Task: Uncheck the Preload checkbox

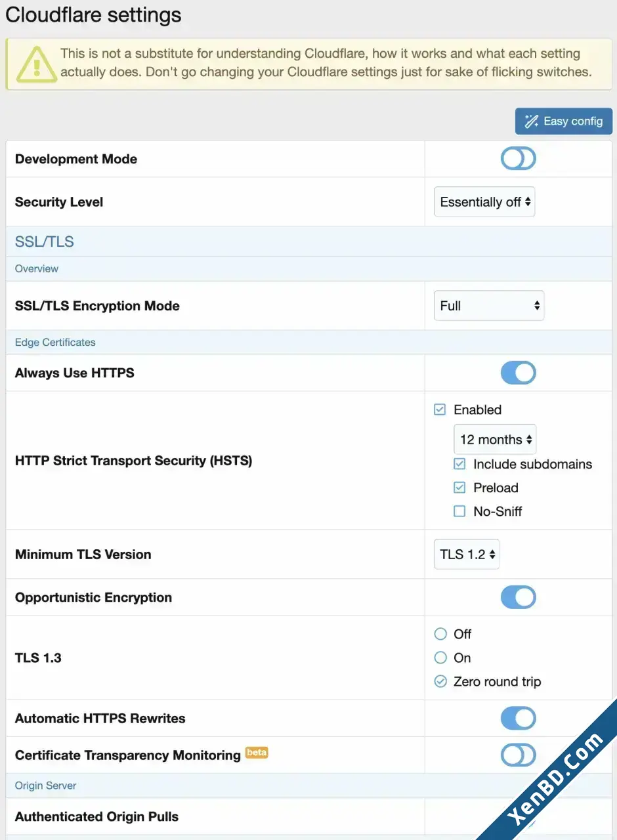Action: tap(459, 488)
